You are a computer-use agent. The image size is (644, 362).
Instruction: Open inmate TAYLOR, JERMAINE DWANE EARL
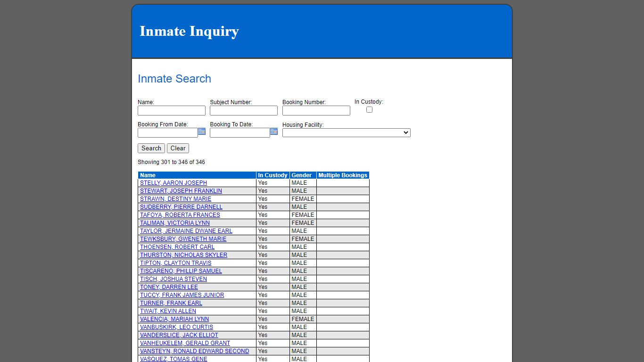tap(186, 231)
